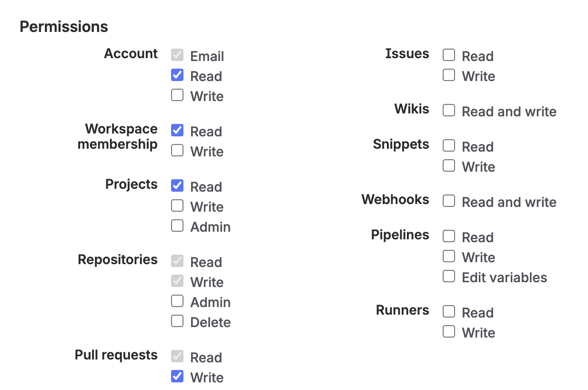Enable Workspace membership Write permission
The image size is (588, 390).
point(177,151)
